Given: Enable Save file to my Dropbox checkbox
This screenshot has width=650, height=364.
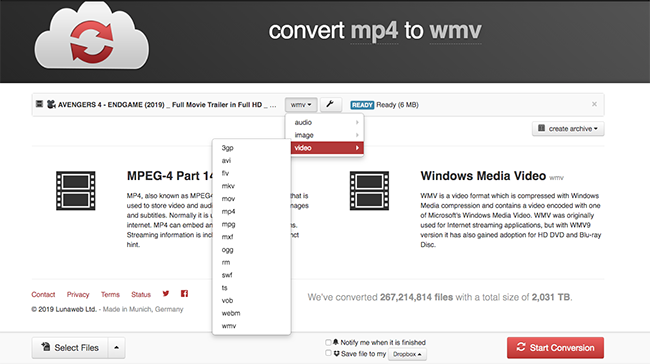Looking at the screenshot, I should coord(328,353).
